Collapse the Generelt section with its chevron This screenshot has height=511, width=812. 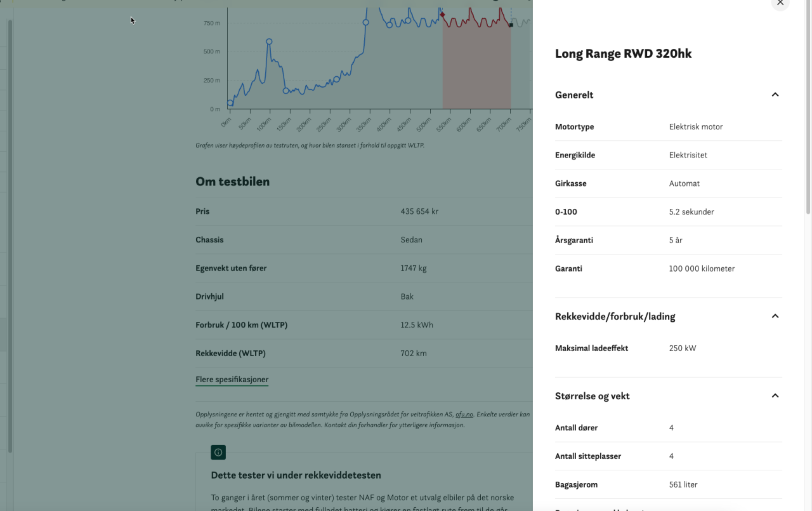click(x=775, y=95)
